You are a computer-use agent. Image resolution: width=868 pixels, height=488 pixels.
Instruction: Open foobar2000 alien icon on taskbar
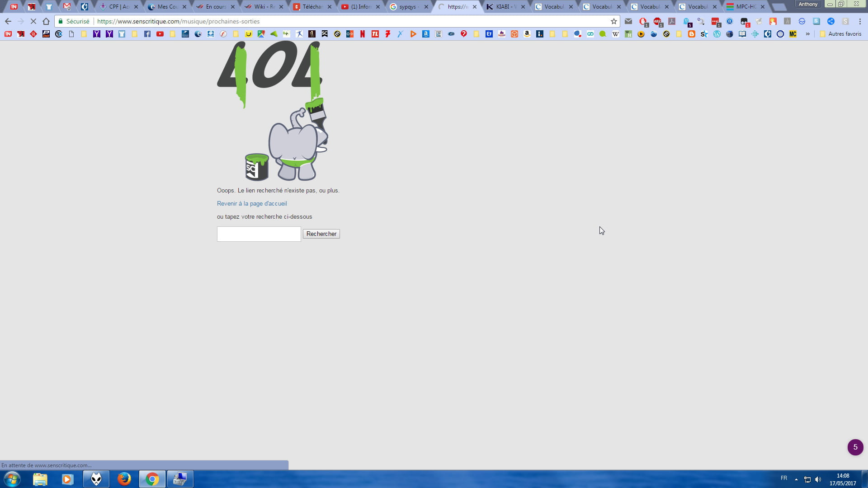tap(96, 479)
